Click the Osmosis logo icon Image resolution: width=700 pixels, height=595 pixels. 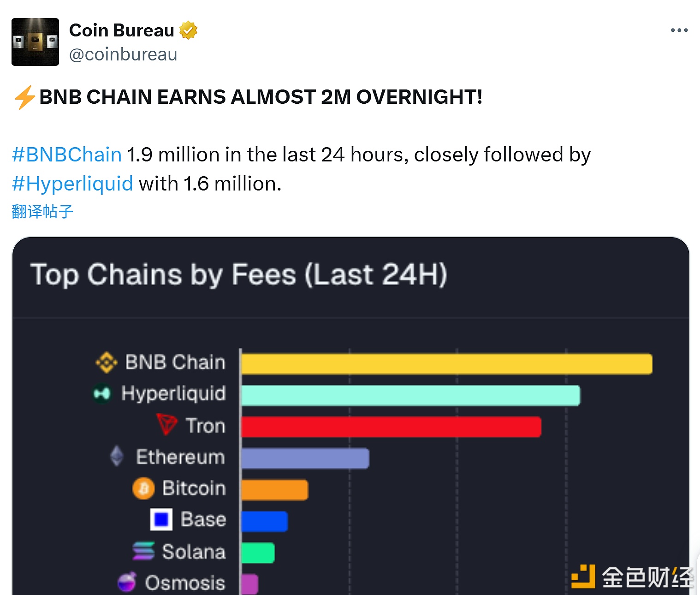(x=127, y=582)
